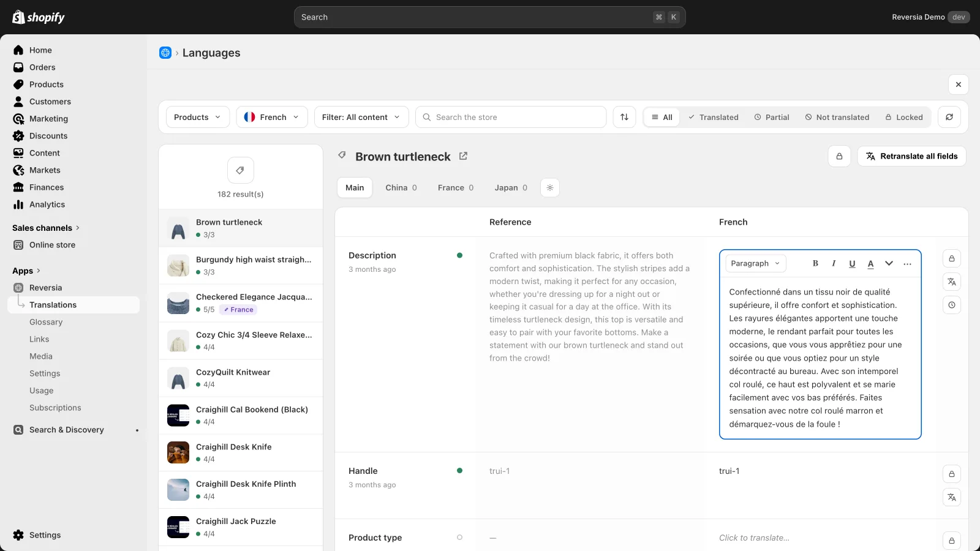Auto-translate the Description field icon
The image size is (980, 551).
pyautogui.click(x=952, y=282)
